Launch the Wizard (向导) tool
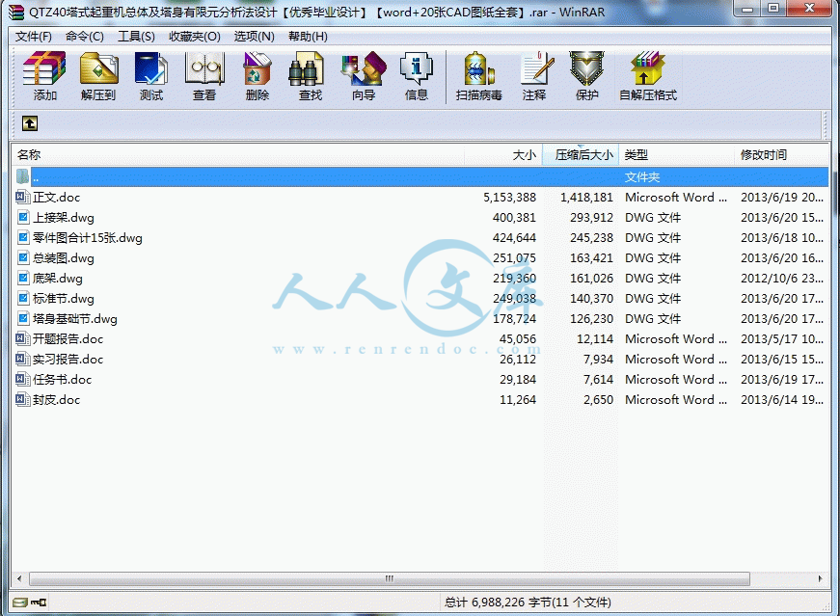The width and height of the screenshot is (840, 616). [364, 68]
